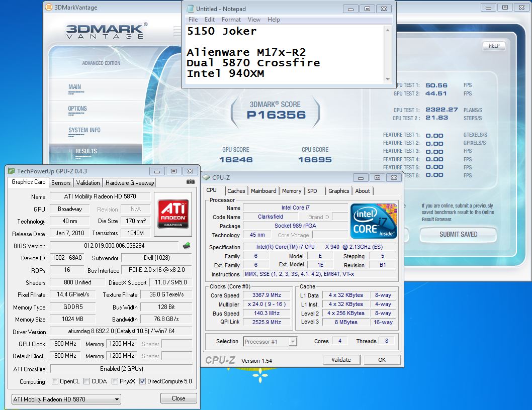
Task: Click the ATI CrossFire Enabled (2 GPUs) field
Action: point(121,369)
